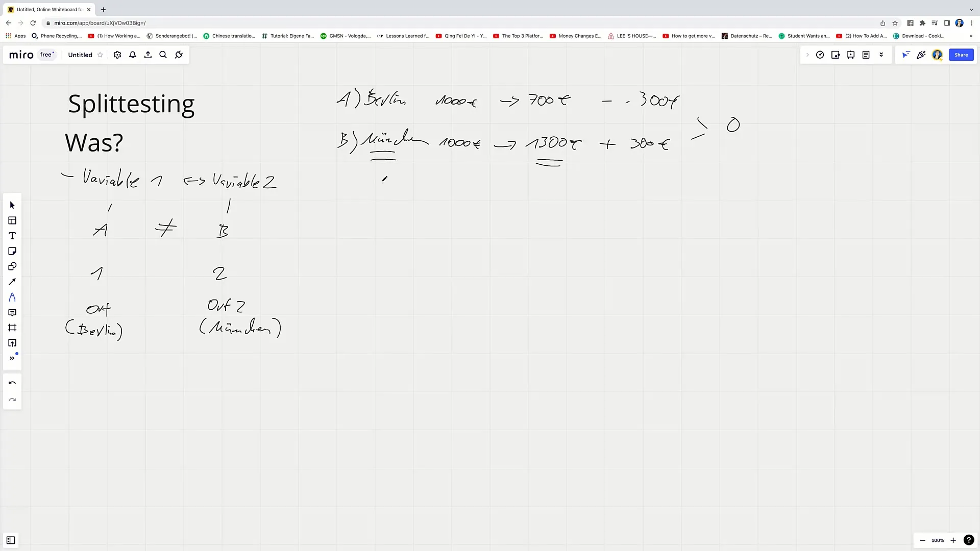Select the text tool in sidebar
The height and width of the screenshot is (551, 980).
tap(12, 236)
